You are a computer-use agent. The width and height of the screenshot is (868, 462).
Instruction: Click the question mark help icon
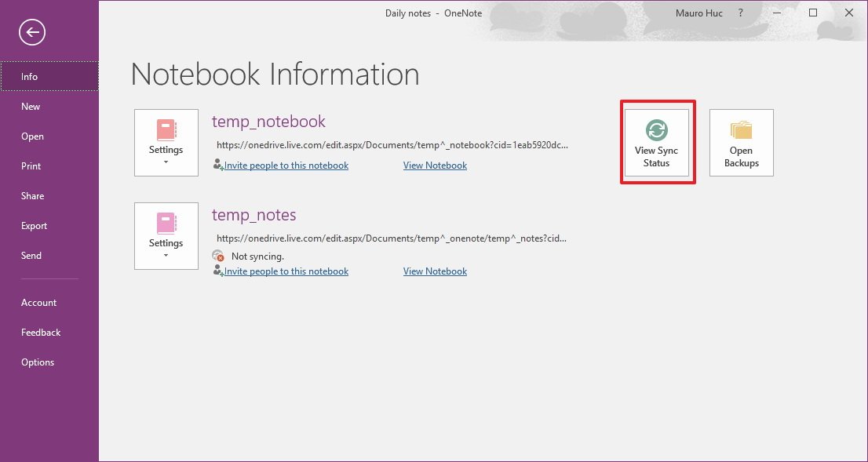click(x=740, y=13)
